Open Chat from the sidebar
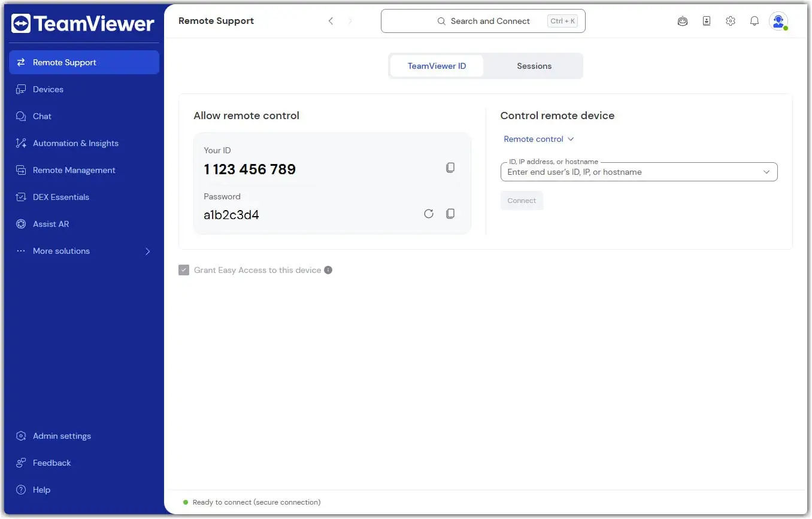The image size is (812, 519). point(84,116)
